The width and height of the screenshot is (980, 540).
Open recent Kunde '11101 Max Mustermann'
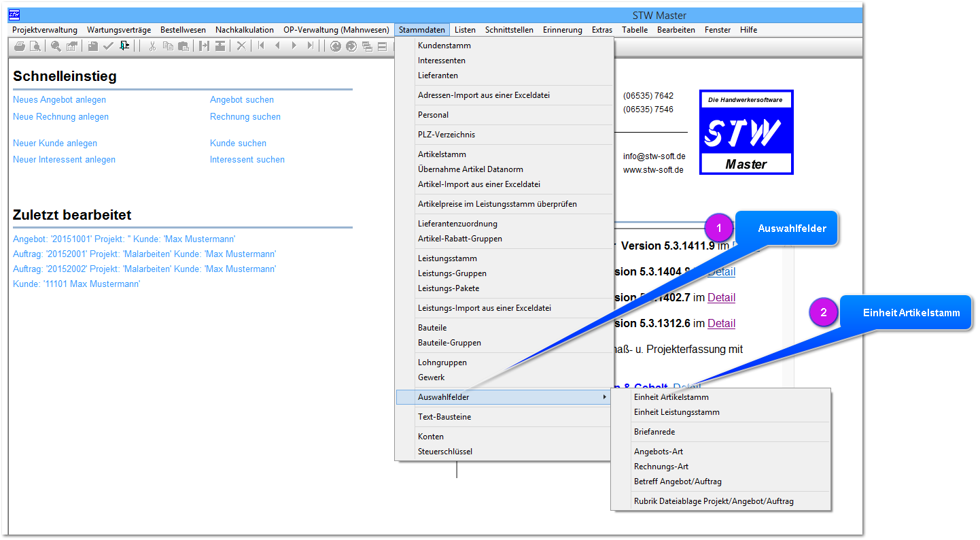pyautogui.click(x=76, y=284)
